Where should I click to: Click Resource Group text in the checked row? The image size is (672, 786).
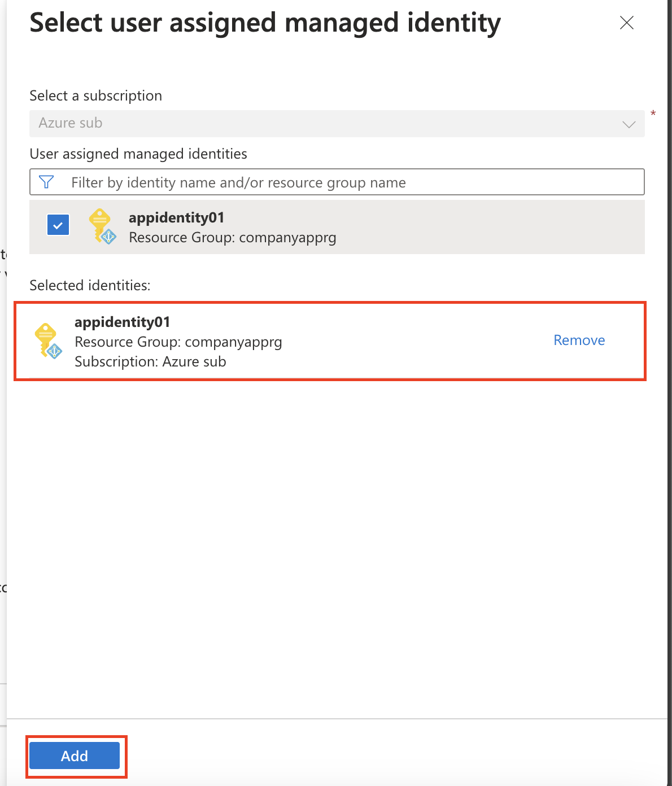[232, 238]
